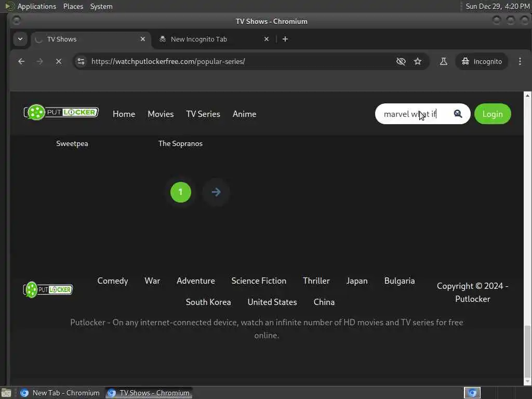The image size is (532, 399).
Task: Open the Japan country link
Action: tap(357, 281)
